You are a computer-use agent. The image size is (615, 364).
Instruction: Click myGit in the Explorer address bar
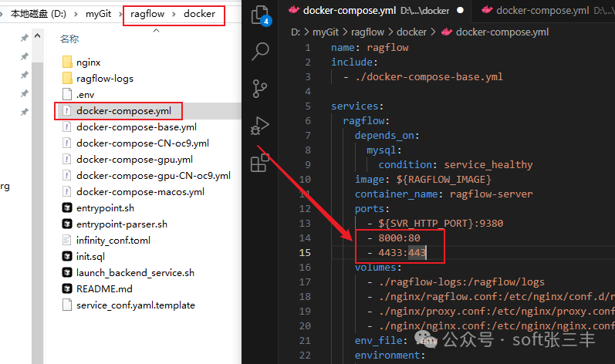(99, 14)
